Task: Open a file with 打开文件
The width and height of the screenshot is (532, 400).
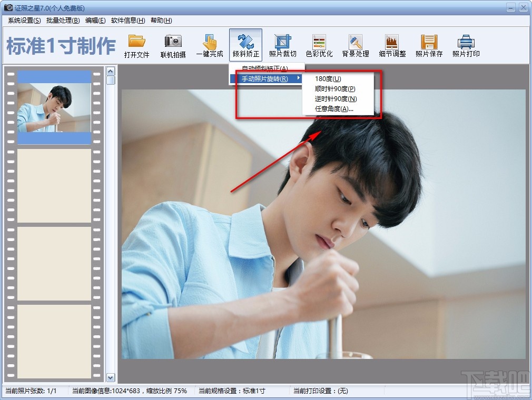Action: 136,45
